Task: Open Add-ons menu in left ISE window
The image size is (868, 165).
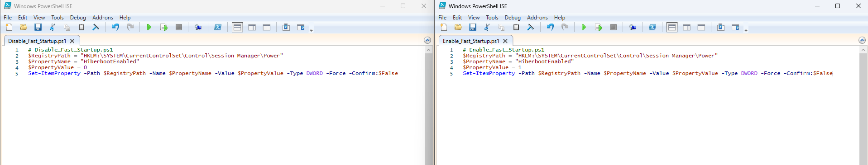Action: coord(103,18)
